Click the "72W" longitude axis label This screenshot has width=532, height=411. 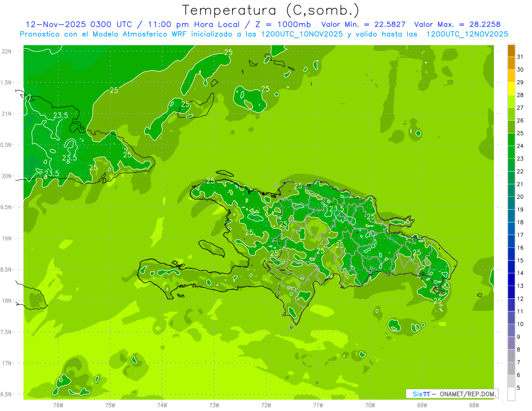point(266,405)
